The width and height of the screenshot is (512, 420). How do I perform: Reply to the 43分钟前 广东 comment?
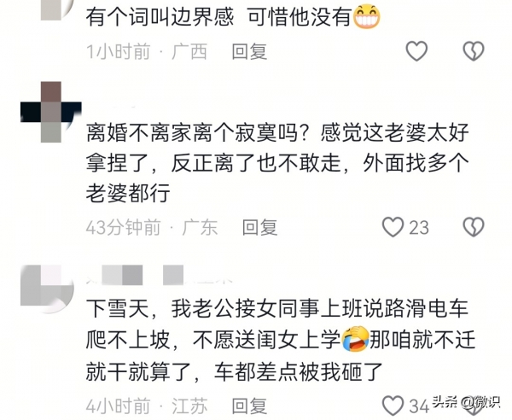(x=259, y=227)
